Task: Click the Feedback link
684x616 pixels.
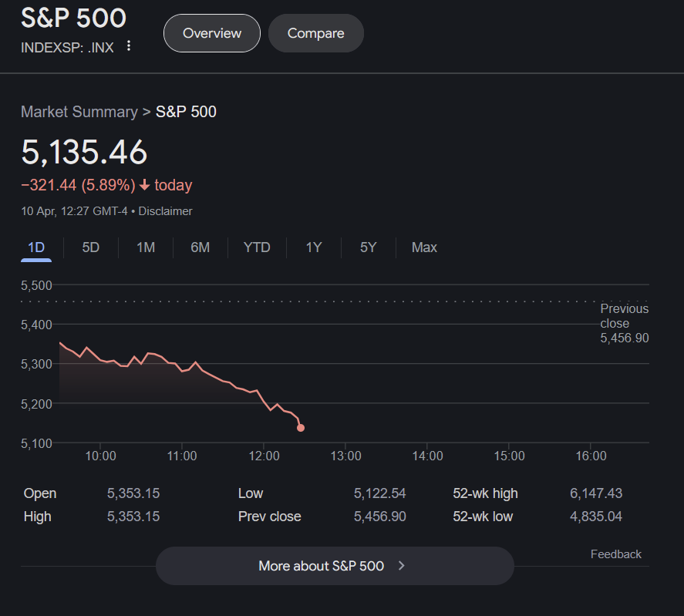Action: (x=615, y=554)
